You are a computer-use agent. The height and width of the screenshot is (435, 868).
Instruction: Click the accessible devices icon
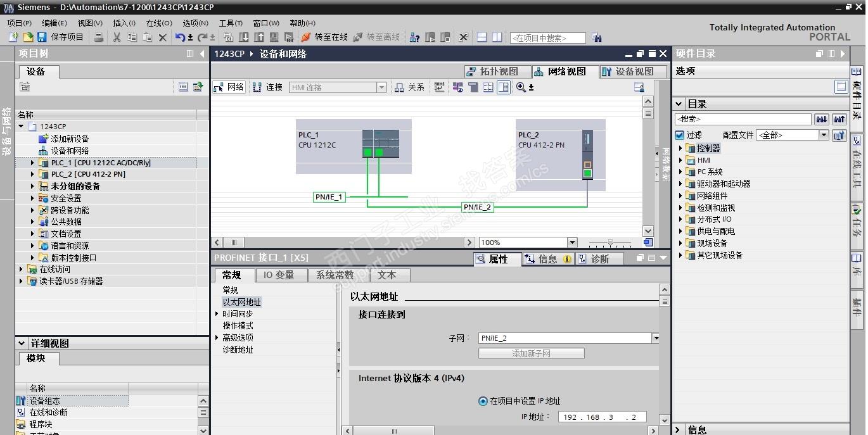[x=415, y=37]
